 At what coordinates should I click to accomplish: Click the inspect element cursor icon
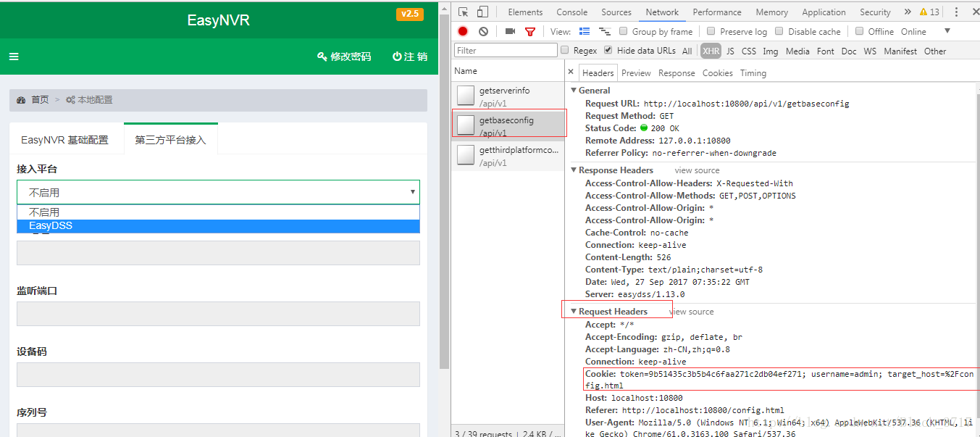[x=464, y=12]
